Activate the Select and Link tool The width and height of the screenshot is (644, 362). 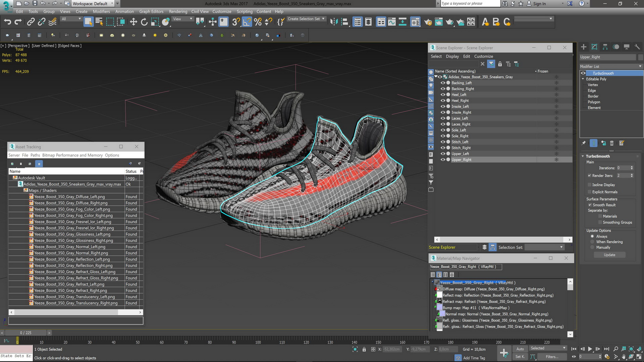point(31,22)
